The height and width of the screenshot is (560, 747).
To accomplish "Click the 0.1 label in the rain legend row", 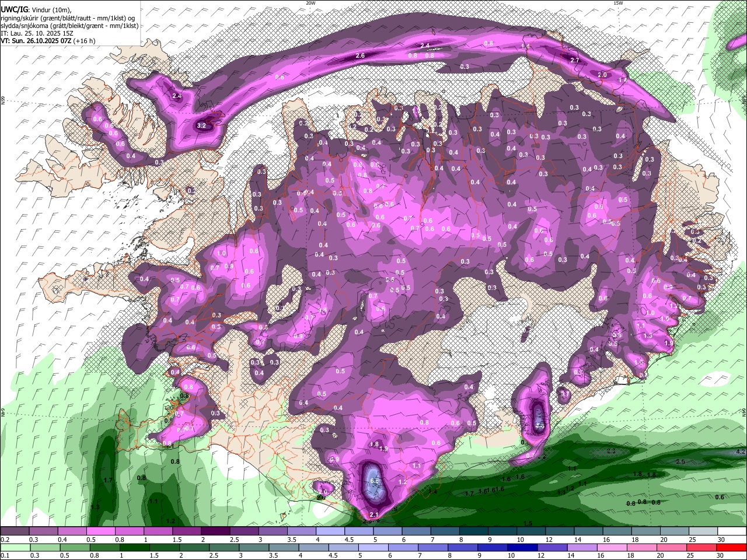I will point(5,555).
